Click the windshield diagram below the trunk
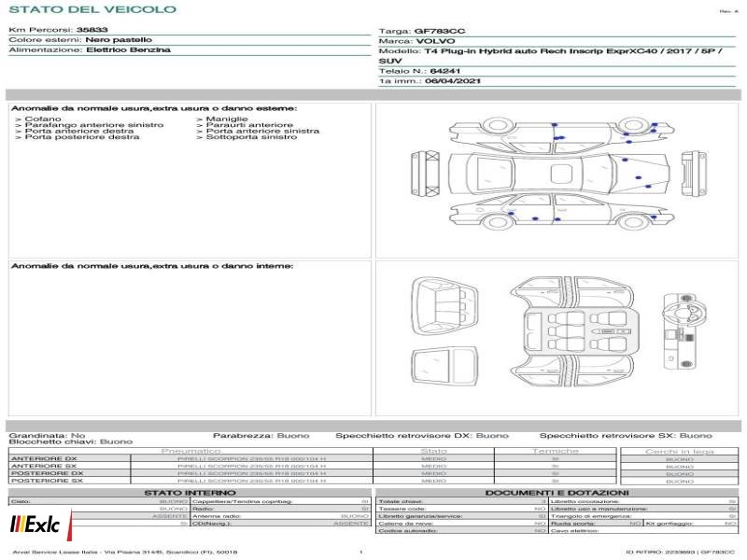 444,366
